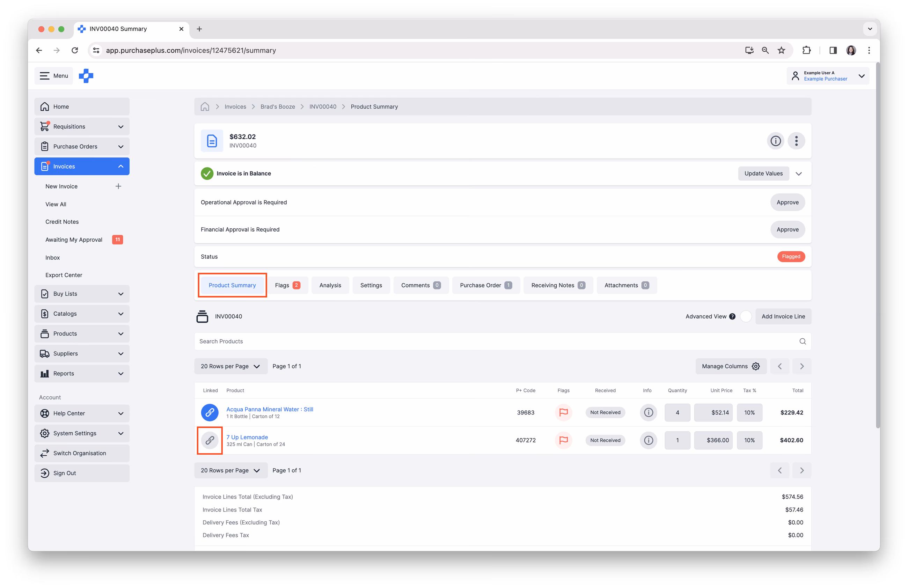Expand the Purchase Orders sidebar section
The height and width of the screenshot is (588, 908).
[82, 146]
